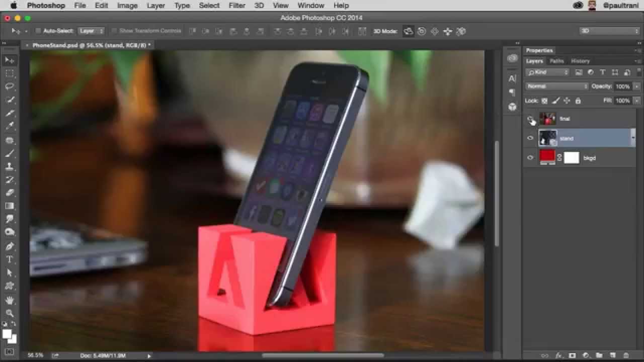This screenshot has height=362, width=644.
Task: Toggle lock transparent pixels
Action: [545, 101]
